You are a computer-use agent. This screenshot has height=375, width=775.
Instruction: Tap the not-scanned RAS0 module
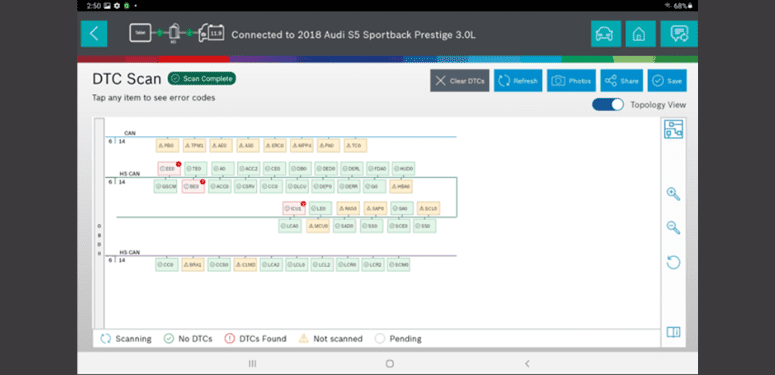348,208
